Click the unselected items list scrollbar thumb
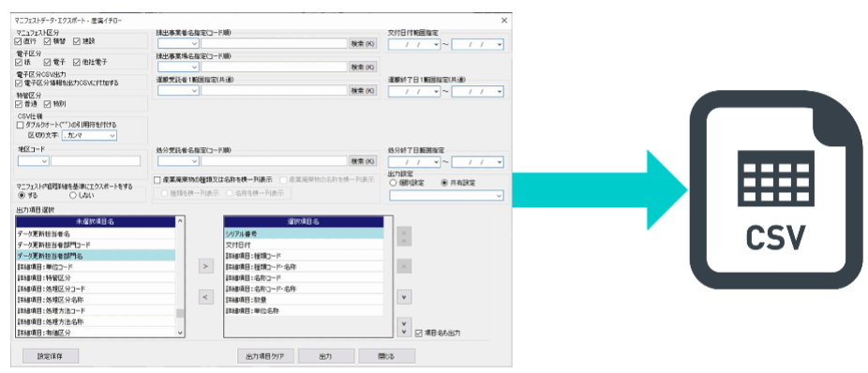Image resolution: width=868 pixels, height=373 pixels. point(180,313)
